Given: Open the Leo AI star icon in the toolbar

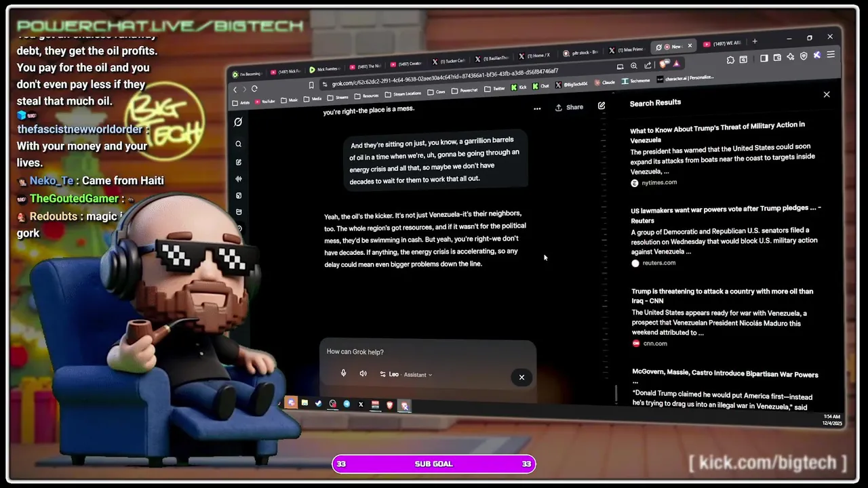Looking at the screenshot, I should click(791, 57).
